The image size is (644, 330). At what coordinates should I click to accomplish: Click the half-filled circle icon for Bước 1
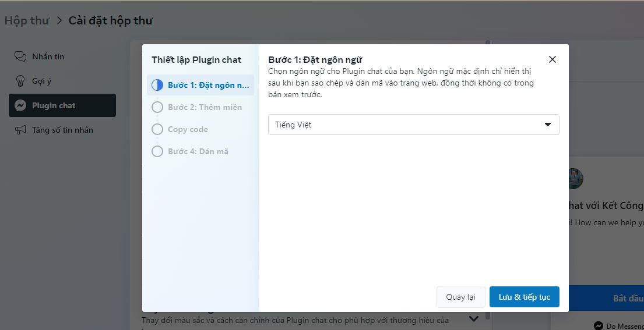[157, 85]
